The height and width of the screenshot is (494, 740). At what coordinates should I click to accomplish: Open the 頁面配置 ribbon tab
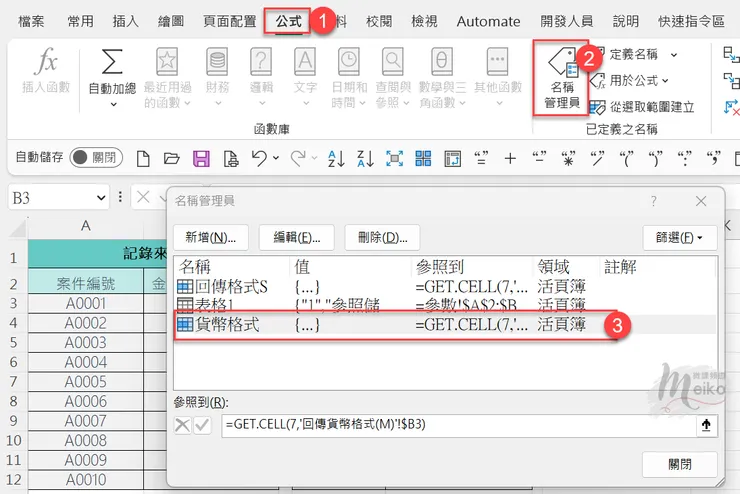click(229, 21)
